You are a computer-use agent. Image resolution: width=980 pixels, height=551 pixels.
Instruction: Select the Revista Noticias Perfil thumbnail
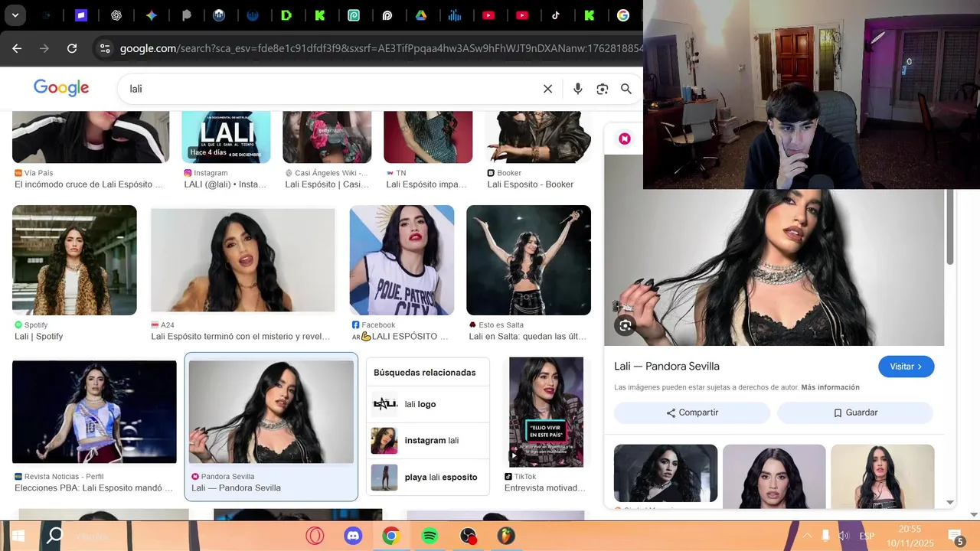coord(94,412)
